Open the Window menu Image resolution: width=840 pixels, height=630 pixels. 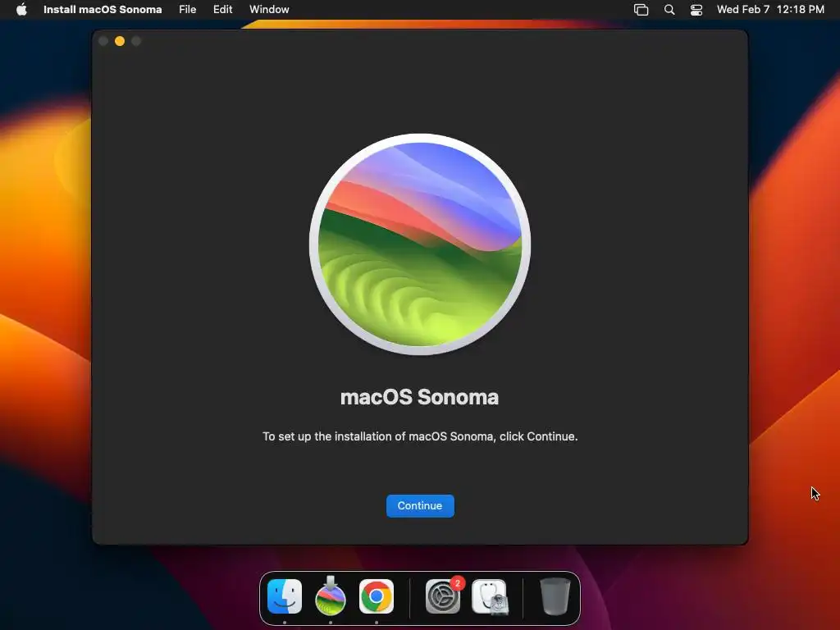click(x=269, y=10)
